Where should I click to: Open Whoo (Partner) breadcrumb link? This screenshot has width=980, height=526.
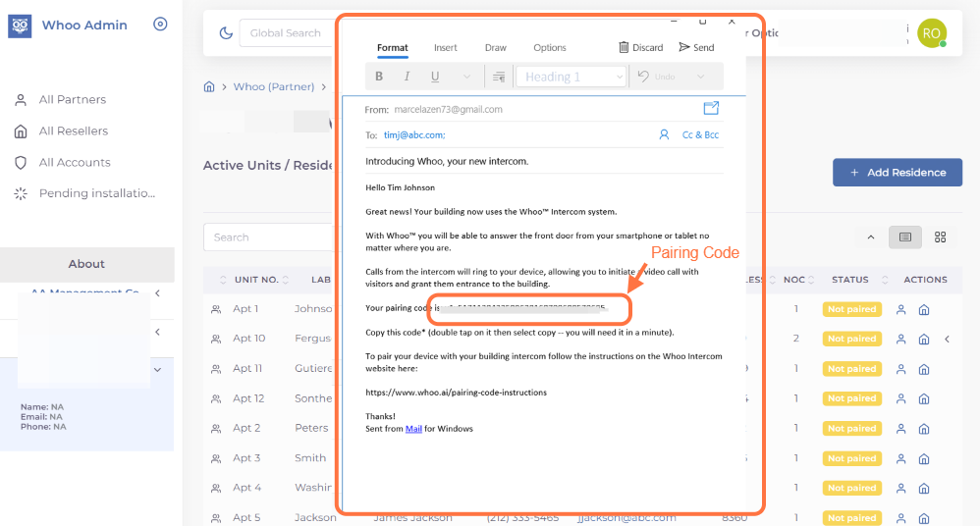coord(274,86)
